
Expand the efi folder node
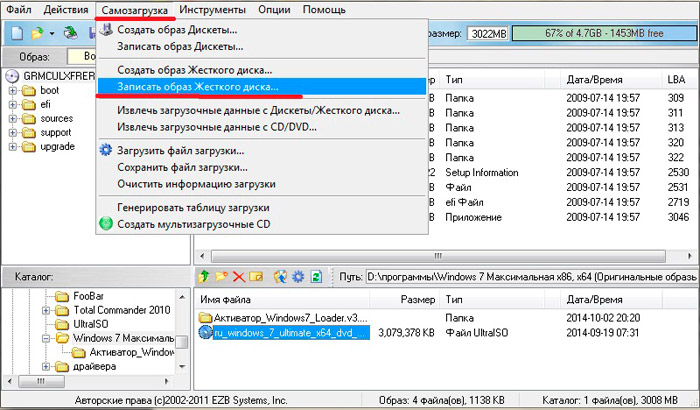coord(12,105)
